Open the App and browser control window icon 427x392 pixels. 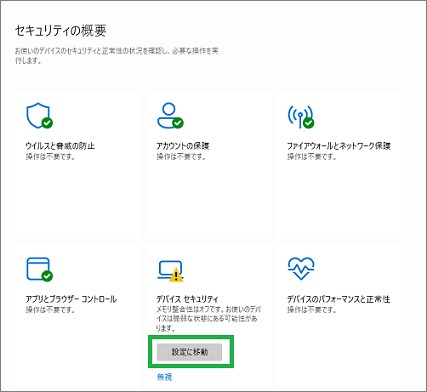[x=39, y=269]
